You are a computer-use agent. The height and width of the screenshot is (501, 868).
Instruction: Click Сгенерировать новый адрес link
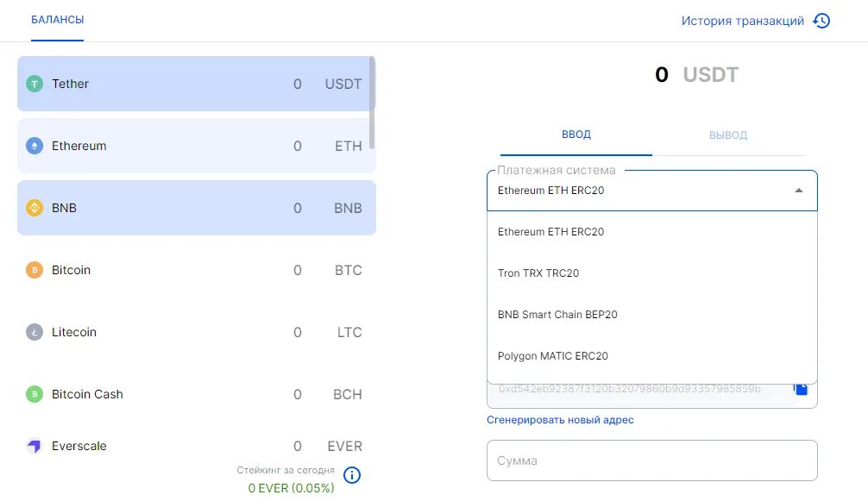560,420
